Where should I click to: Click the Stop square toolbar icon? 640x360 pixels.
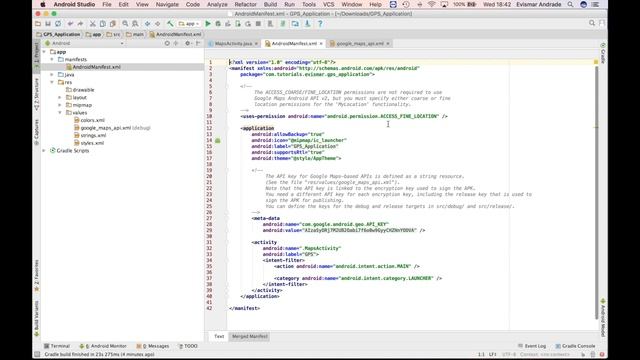(x=258, y=24)
